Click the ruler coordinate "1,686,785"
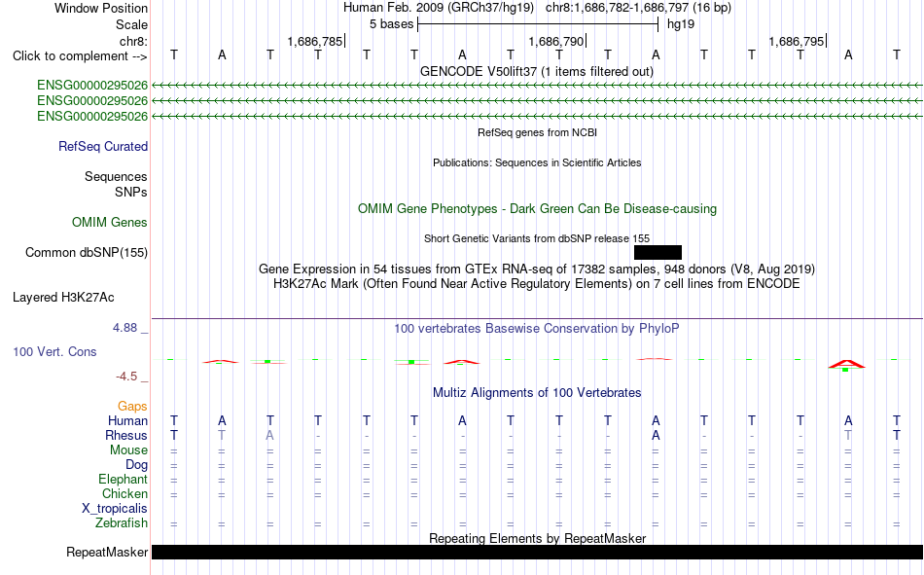Screen dimensions: 924x575 315,41
